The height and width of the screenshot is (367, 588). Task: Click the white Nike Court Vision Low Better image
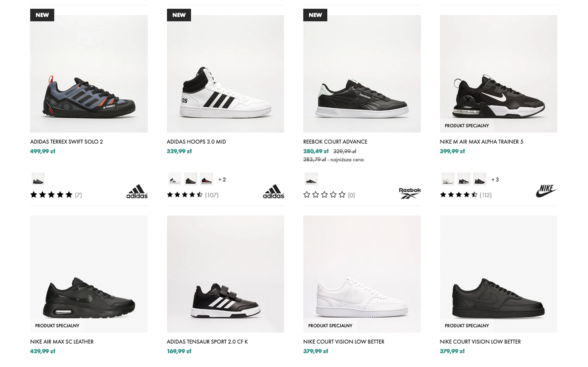click(362, 274)
